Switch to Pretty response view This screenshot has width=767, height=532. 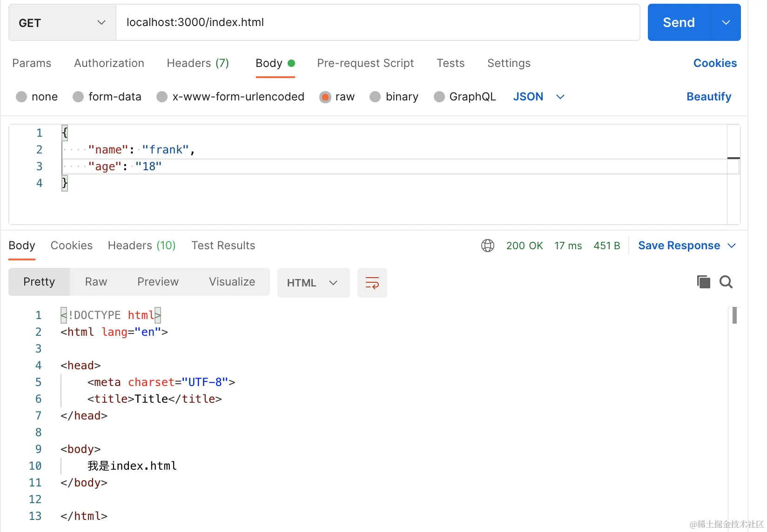[x=39, y=282]
